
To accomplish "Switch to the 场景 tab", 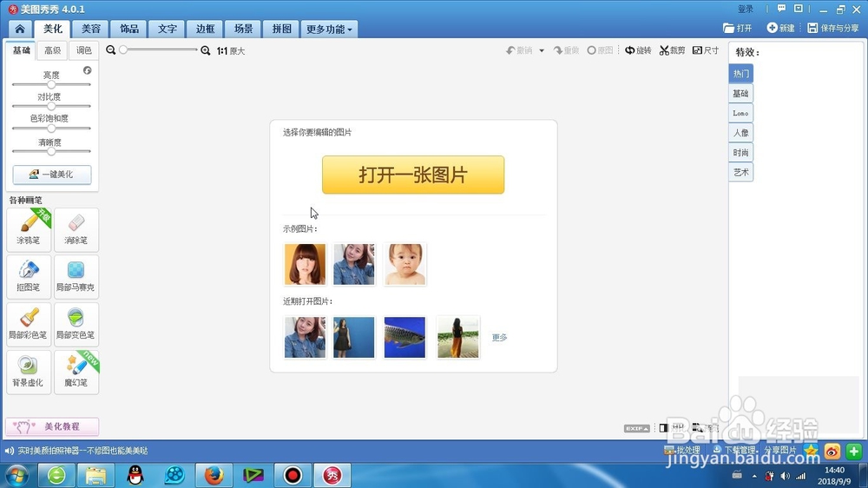I will [x=243, y=29].
